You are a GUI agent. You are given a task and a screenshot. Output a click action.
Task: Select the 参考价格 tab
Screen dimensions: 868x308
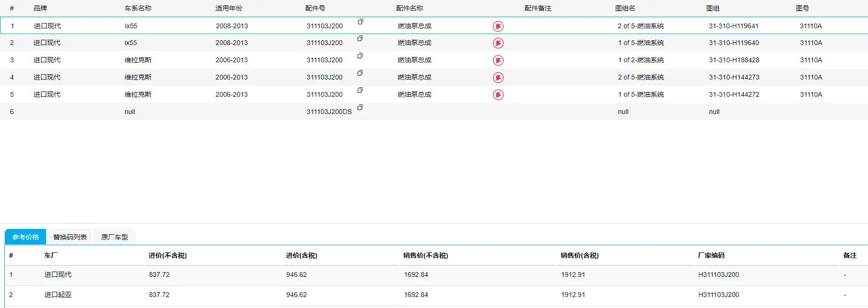tap(25, 237)
